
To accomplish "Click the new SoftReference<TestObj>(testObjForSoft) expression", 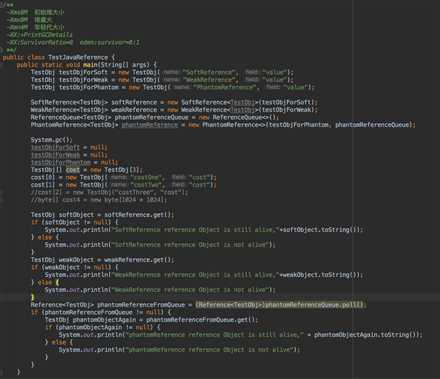I will [242, 102].
